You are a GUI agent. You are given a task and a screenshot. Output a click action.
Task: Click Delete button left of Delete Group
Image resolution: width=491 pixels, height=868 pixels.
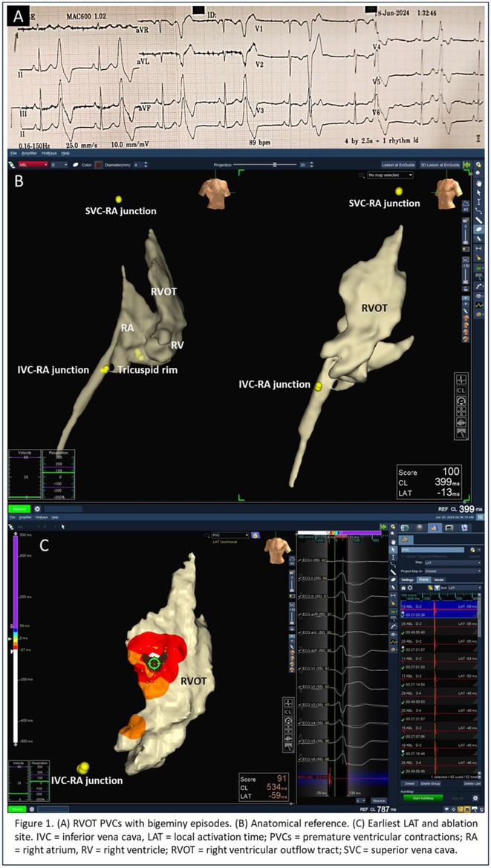click(x=409, y=783)
